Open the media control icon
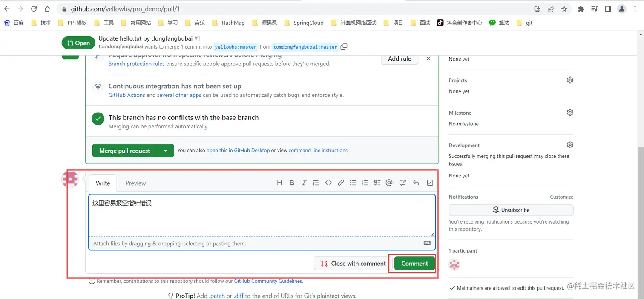The height and width of the screenshot is (299, 644). click(595, 9)
